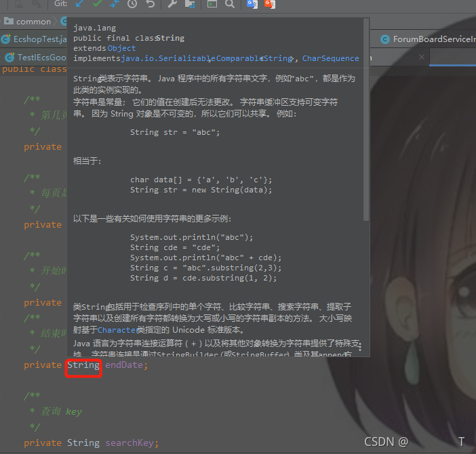
Task: Open the Project Structure icon
Action: [190, 3]
